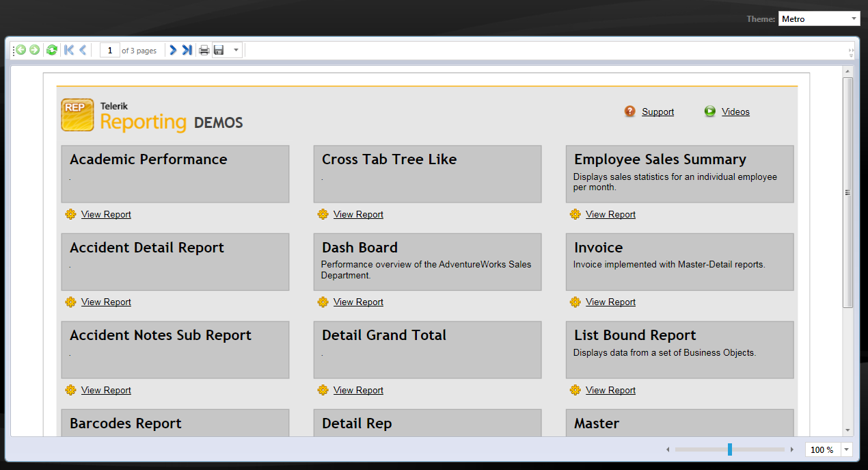View Report for Academic Performance
The image size is (868, 470).
[106, 214]
